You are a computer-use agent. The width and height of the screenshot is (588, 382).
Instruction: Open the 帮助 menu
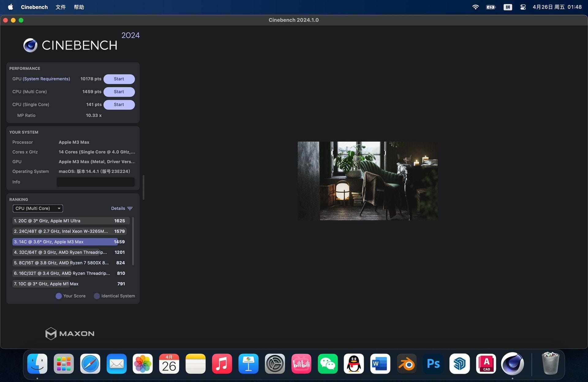[x=79, y=7]
